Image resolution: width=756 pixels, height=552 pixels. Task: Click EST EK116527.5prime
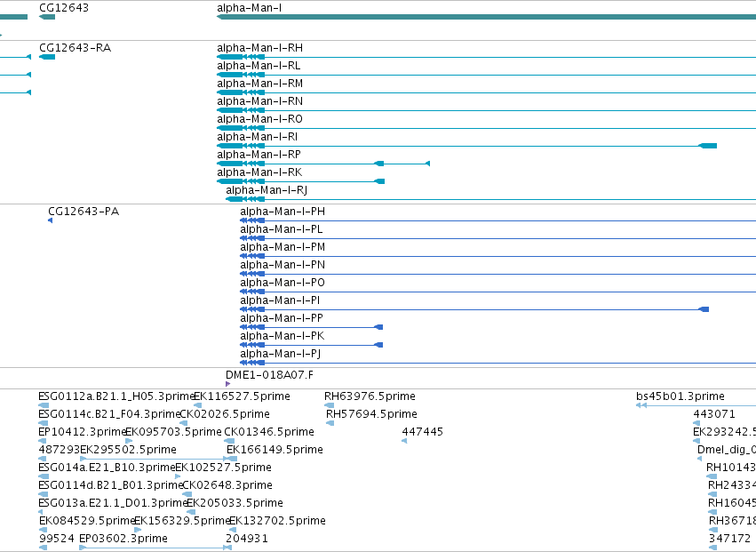[x=242, y=396]
